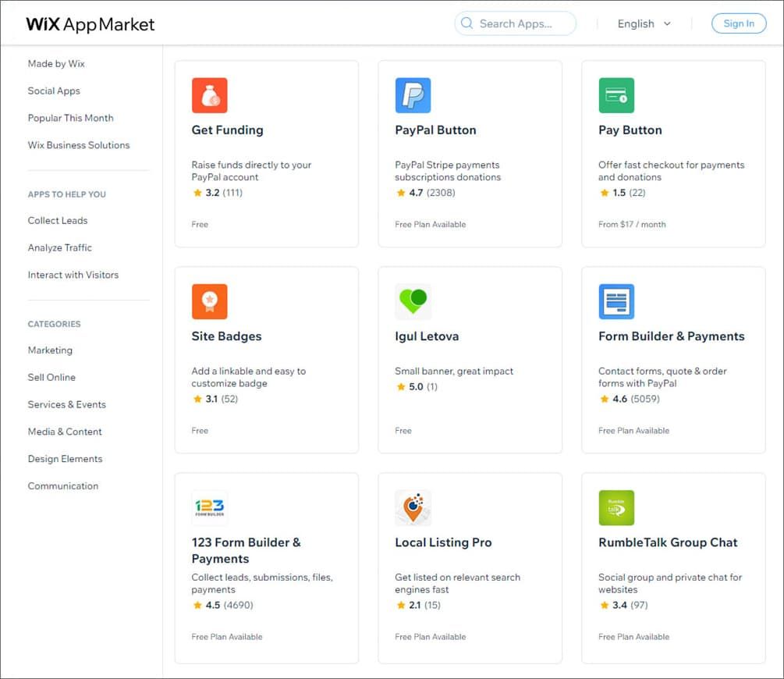Viewport: 784px width, 679px height.
Task: Open the Sell Online category
Action: (51, 377)
